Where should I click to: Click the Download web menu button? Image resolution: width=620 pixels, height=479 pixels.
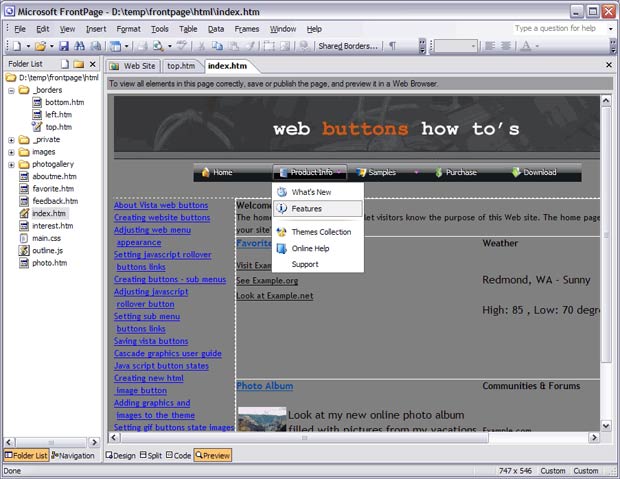(534, 172)
